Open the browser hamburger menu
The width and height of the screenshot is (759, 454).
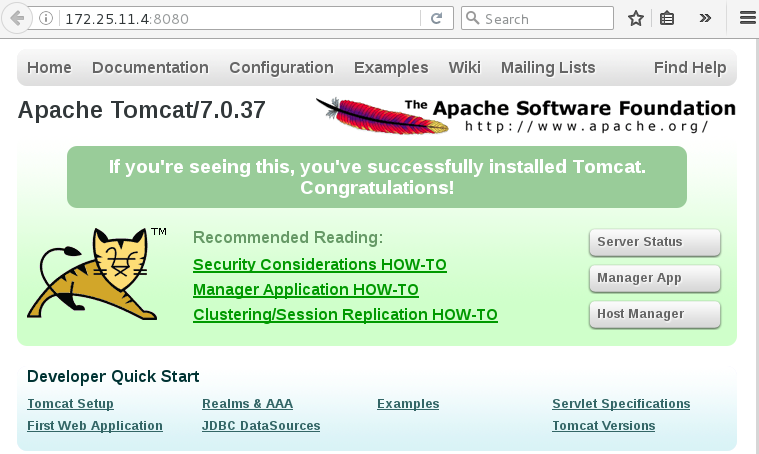[x=748, y=18]
